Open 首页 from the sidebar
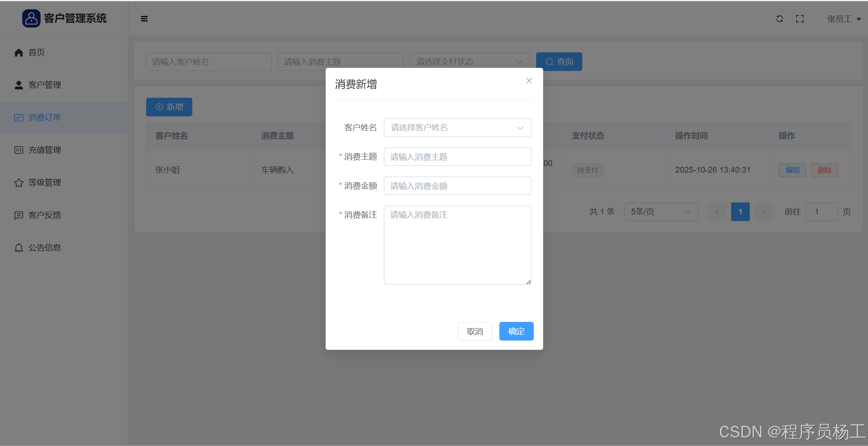Image resolution: width=868 pixels, height=446 pixels. (x=36, y=52)
